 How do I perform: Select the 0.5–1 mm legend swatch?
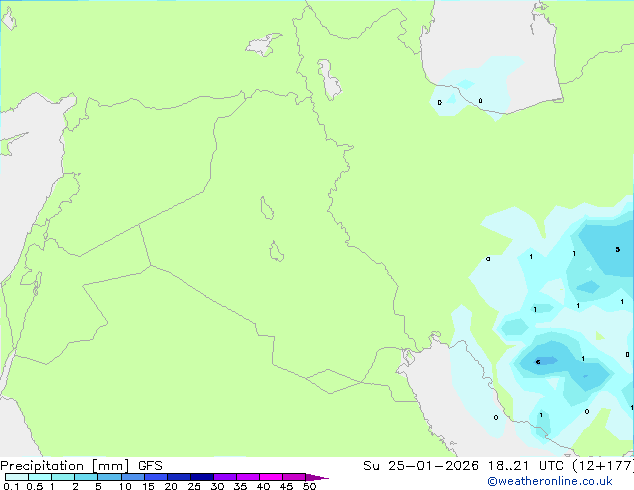point(40,477)
